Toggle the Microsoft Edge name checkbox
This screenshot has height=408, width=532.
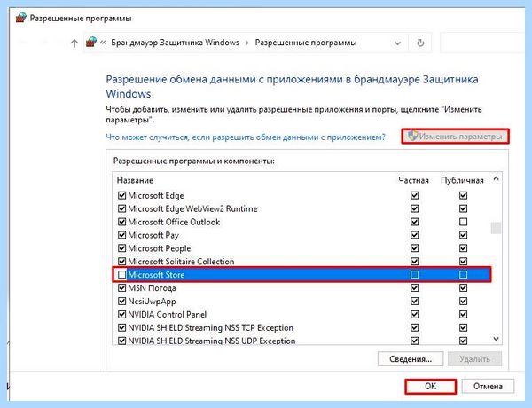[121, 195]
